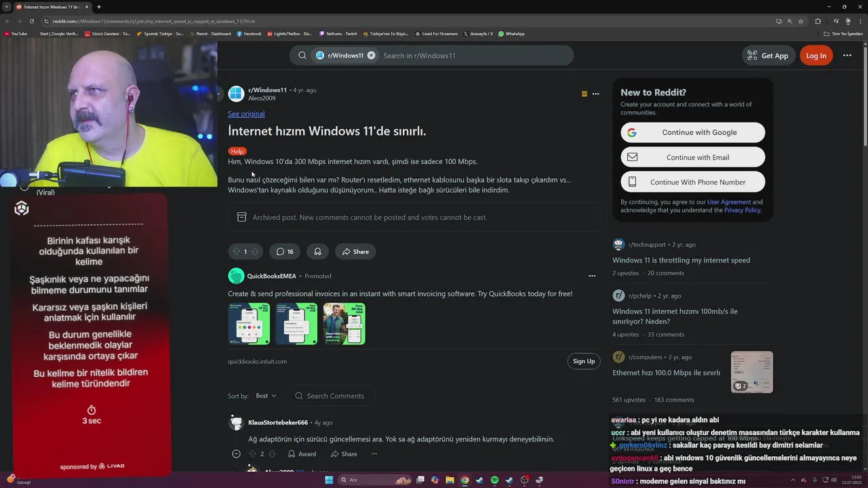The image size is (868, 488).
Task: Open 'Ethernet hızı 100.0 Mbps ile sınırlı' post
Action: (x=666, y=373)
